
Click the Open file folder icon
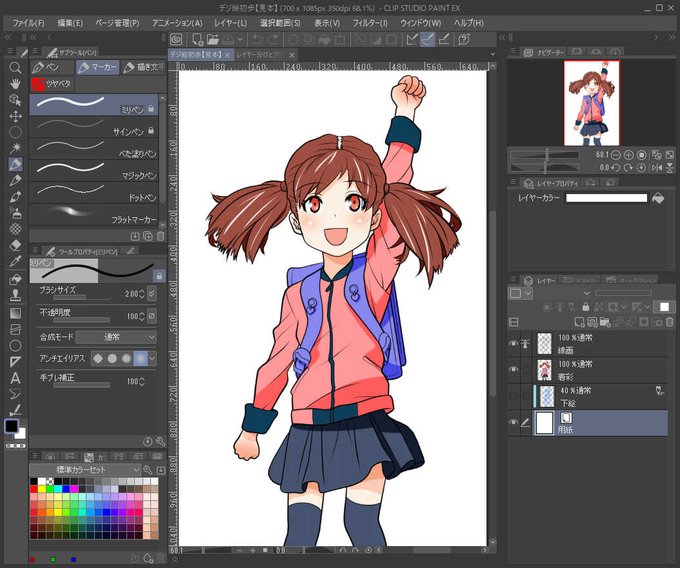pos(212,39)
